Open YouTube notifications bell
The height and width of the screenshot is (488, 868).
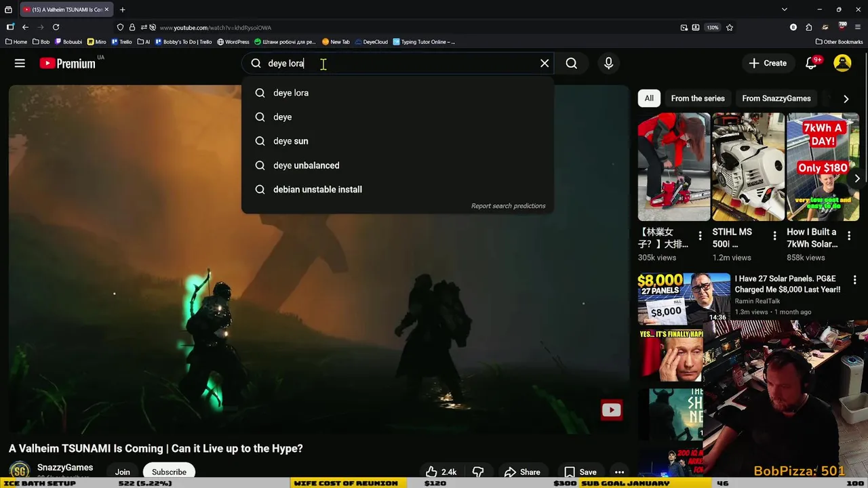[x=811, y=63]
